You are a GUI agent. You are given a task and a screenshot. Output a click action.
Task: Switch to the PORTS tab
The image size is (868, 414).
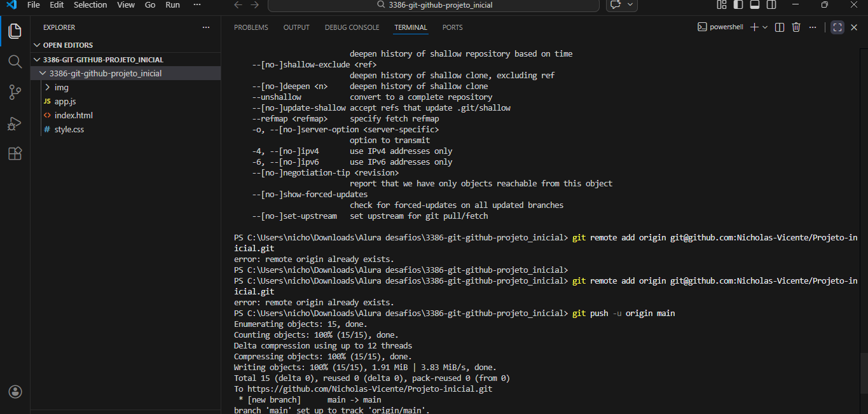click(x=453, y=27)
